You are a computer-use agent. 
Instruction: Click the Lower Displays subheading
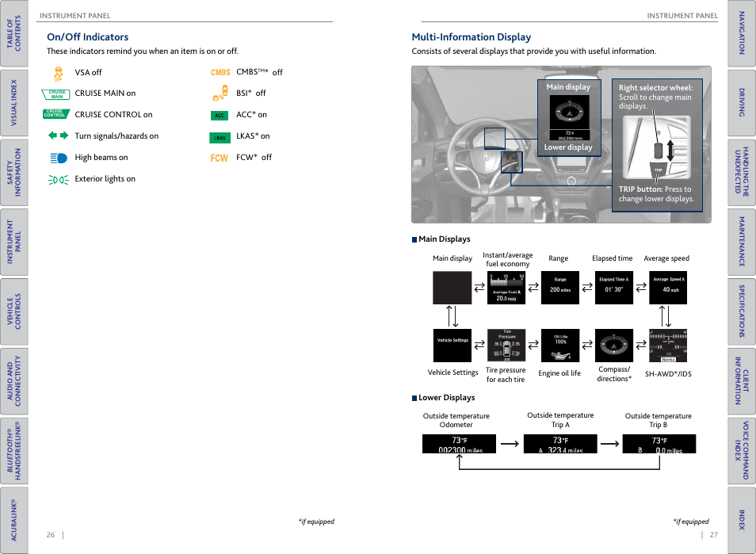(x=446, y=398)
